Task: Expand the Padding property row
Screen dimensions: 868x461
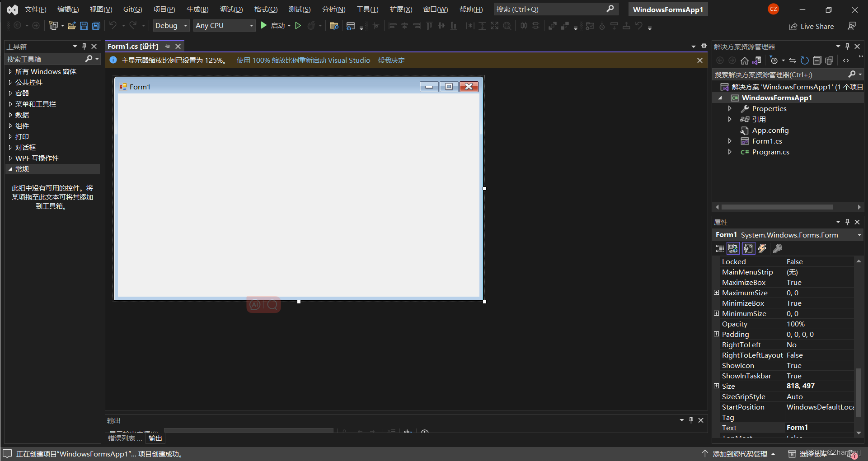Action: point(716,334)
